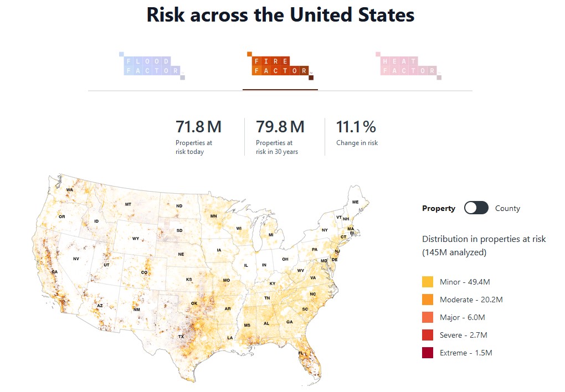This screenshot has width=565, height=392.
Task: Toggle the Property/County map switch
Action: (x=476, y=208)
